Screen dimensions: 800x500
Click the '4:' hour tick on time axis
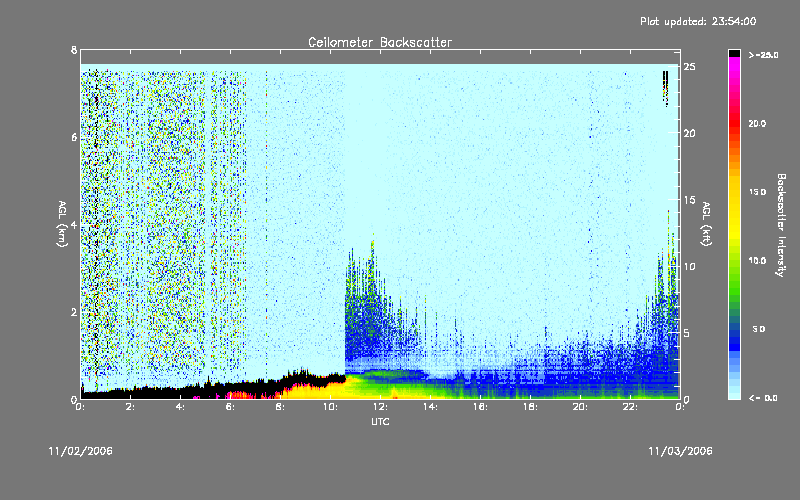click(180, 407)
